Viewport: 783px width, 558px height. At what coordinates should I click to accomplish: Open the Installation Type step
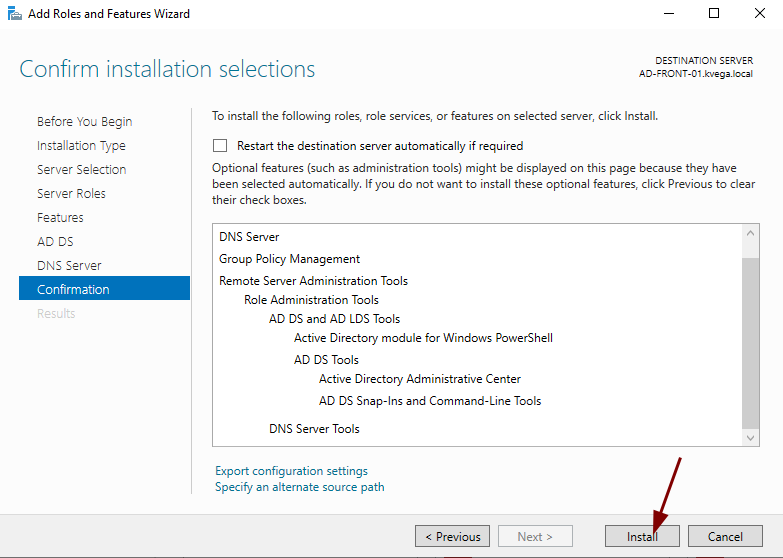[81, 146]
